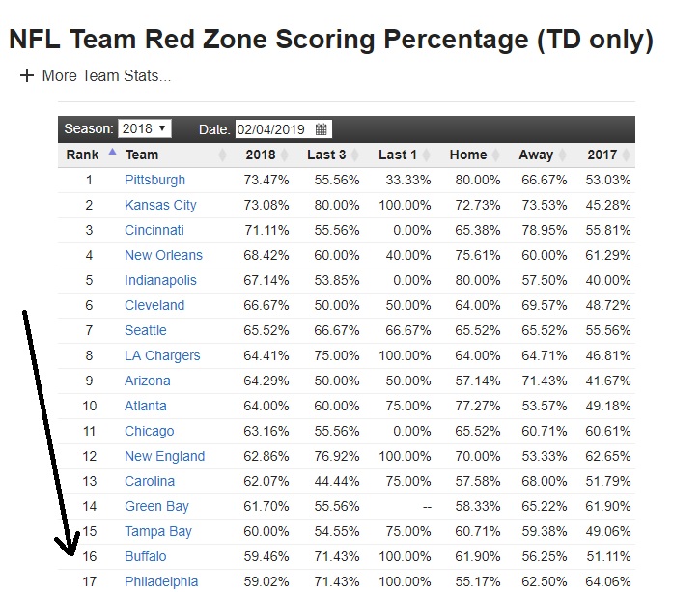700x592 pixels.
Task: Sort the table by the Team column arrows
Action: coord(222,155)
